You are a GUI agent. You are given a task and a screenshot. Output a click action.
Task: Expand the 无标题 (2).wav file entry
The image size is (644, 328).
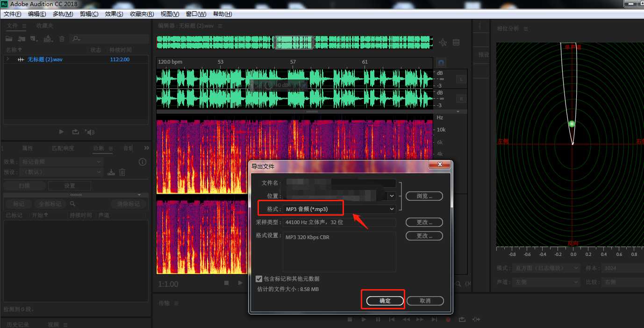pyautogui.click(x=7, y=59)
